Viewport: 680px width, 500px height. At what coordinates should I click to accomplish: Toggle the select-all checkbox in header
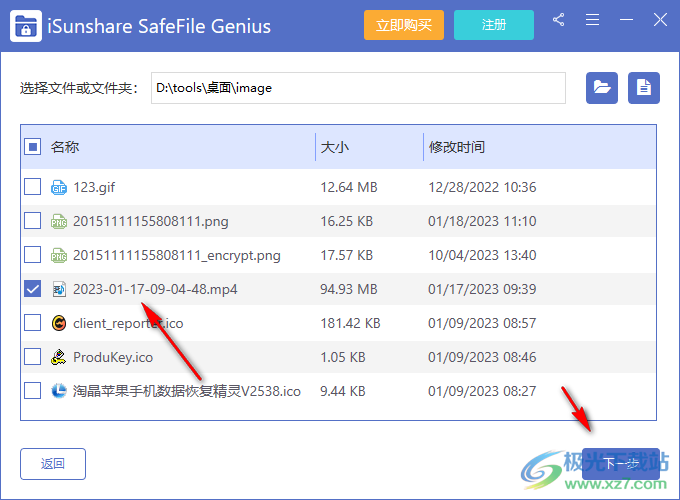[33, 147]
